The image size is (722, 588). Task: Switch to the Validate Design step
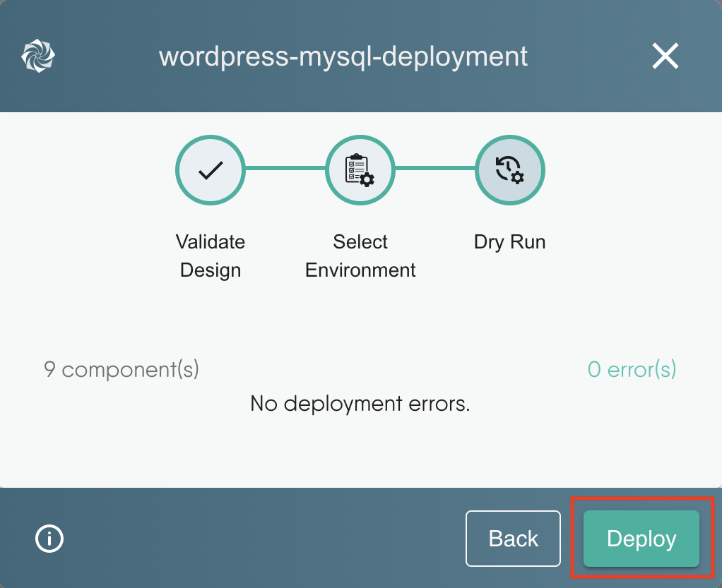pyautogui.click(x=210, y=256)
